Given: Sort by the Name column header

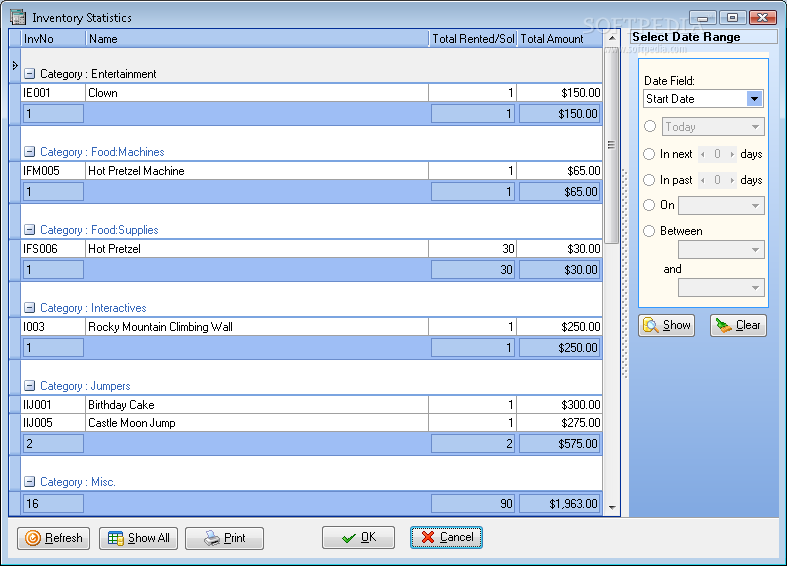Looking at the screenshot, I should pyautogui.click(x=257, y=39).
